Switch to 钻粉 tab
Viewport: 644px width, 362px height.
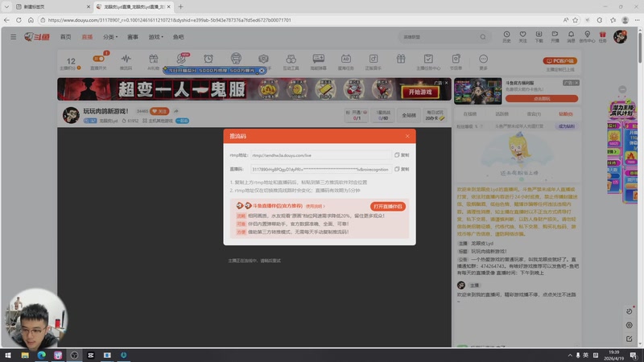(x=566, y=114)
